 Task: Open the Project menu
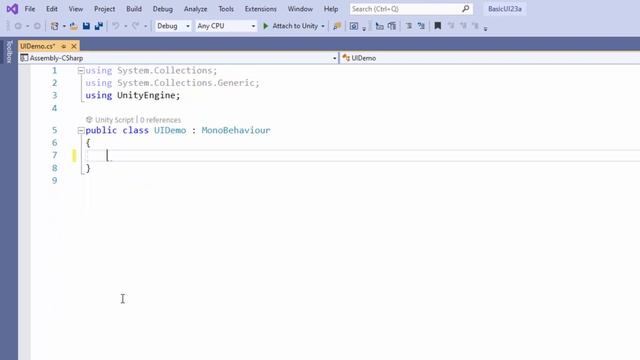pyautogui.click(x=104, y=9)
